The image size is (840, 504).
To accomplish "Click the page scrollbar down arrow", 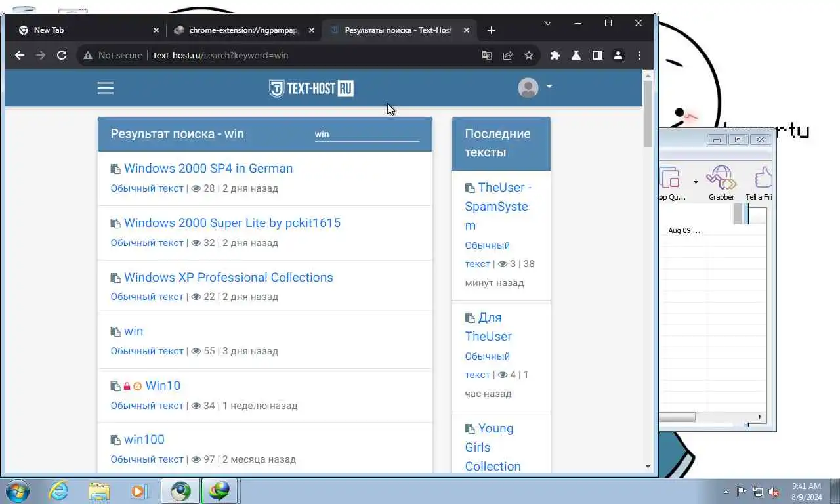I will (x=648, y=467).
